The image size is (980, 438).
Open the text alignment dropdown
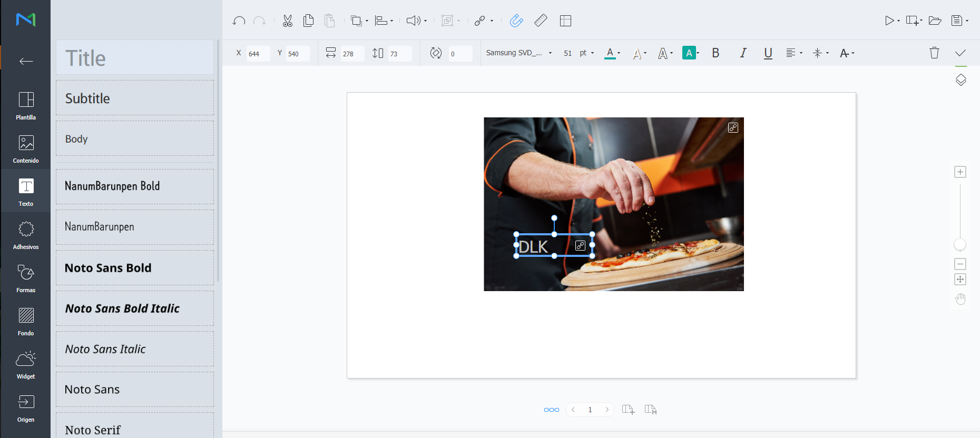point(793,53)
